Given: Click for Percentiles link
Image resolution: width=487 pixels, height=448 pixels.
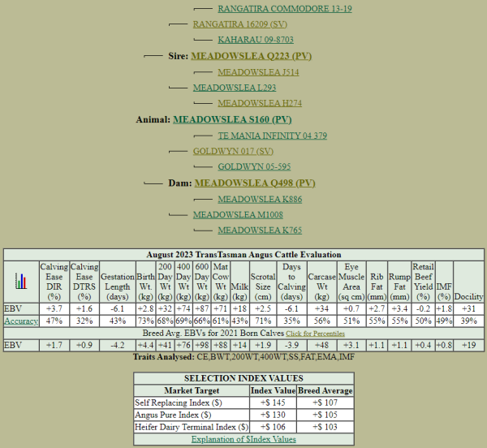Looking at the screenshot, I should click(x=315, y=334).
